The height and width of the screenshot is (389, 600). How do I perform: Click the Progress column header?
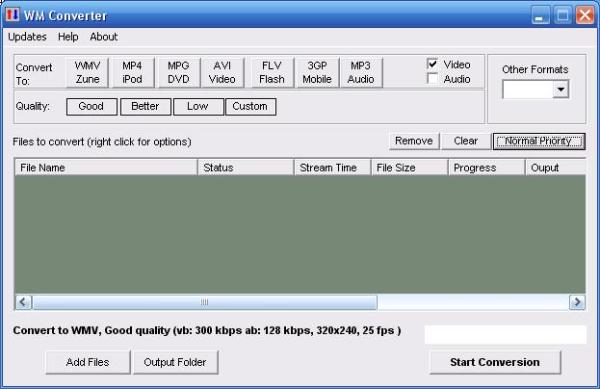pos(486,168)
